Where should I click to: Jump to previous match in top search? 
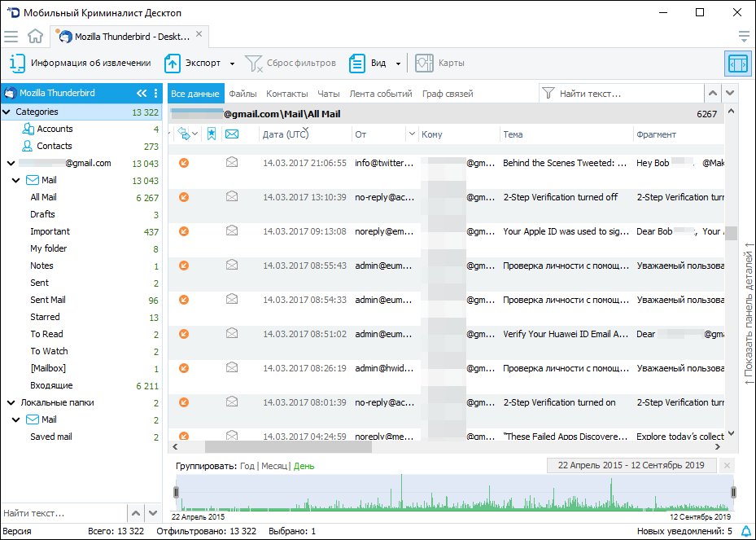pos(713,94)
